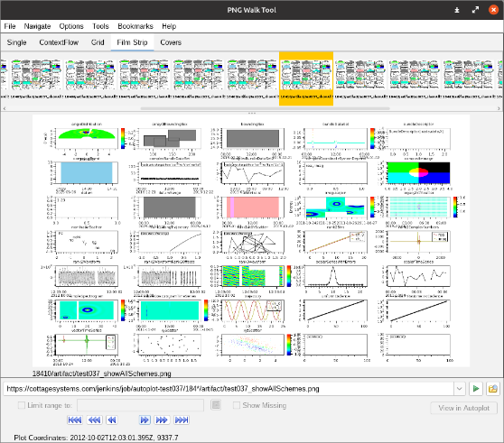Jump to the first image button
Viewport: 504px width, 443px height.
[x=75, y=420]
